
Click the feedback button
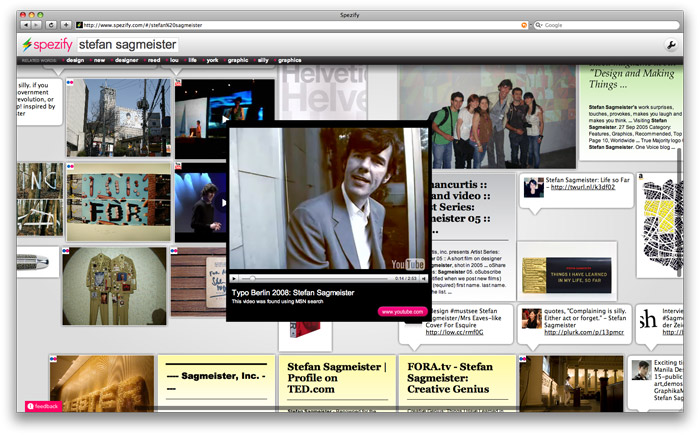click(43, 406)
